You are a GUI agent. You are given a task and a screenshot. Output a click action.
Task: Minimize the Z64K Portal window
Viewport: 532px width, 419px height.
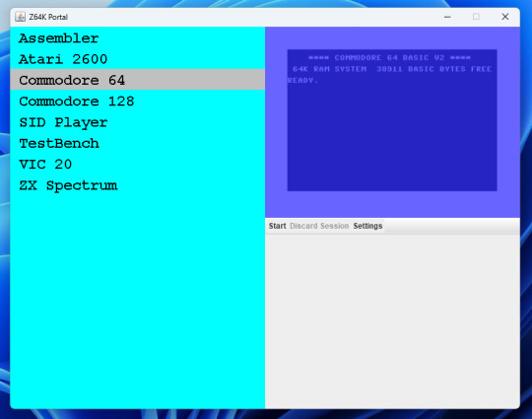click(447, 17)
